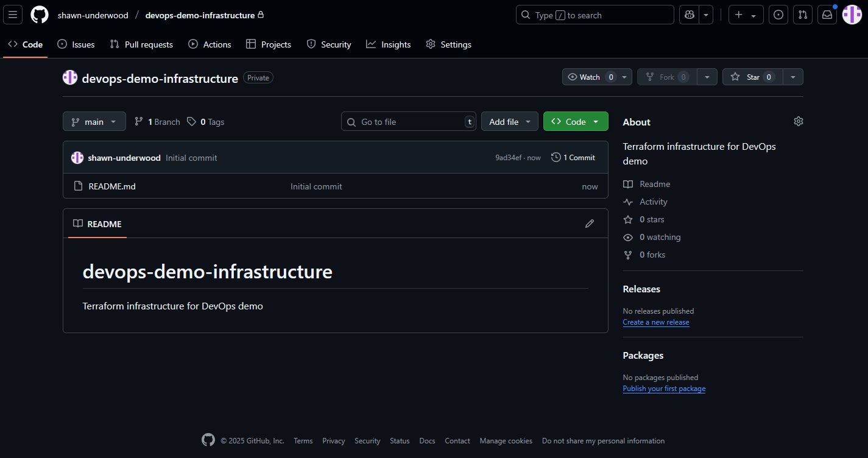Viewport: 868px width, 458px height.
Task: Click 'Create a new release'
Action: coord(656,322)
